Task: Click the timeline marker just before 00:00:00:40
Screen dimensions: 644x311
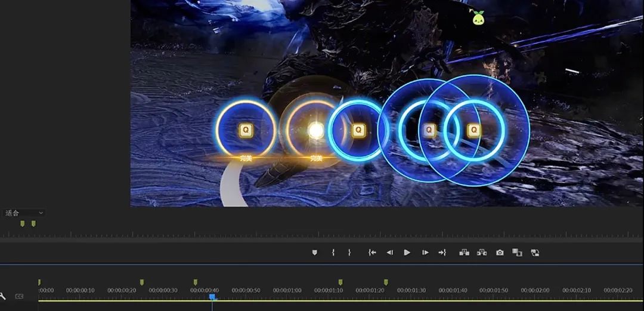Action: click(x=196, y=282)
